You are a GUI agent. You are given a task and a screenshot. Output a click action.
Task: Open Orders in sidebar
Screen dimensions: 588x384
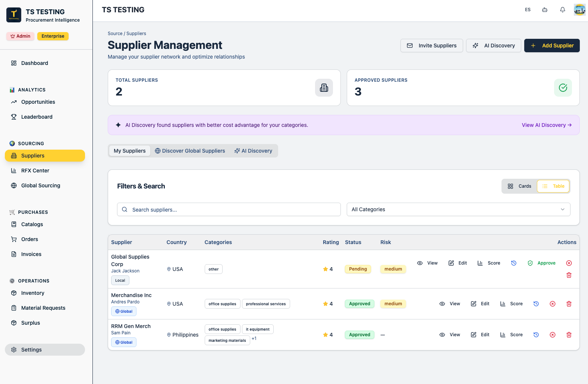coord(45,239)
